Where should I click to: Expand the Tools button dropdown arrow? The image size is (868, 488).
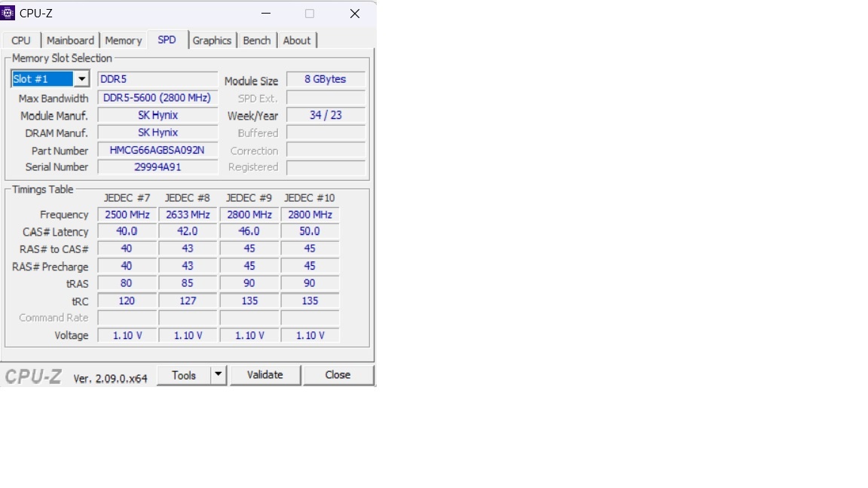point(218,374)
